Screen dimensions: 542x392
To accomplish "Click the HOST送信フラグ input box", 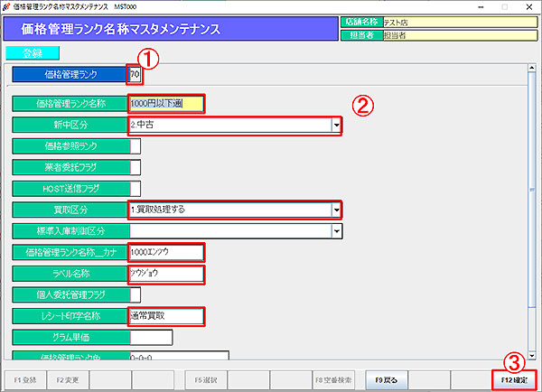I will (135, 189).
